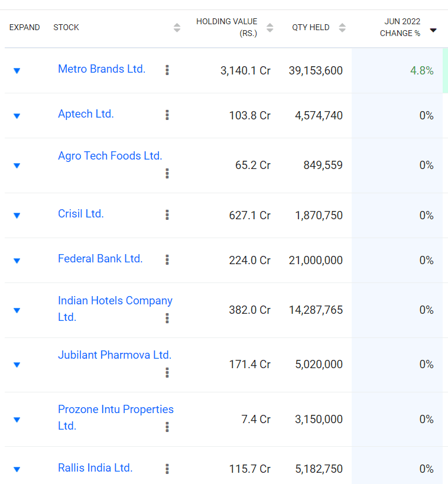This screenshot has height=484, width=448.
Task: Expand the Indian Hotels Company Ltd. row
Action: [x=17, y=310]
